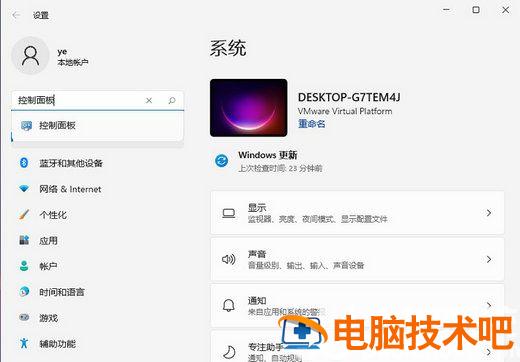Clear the search box with the X
Image resolution: width=520 pixels, height=362 pixels.
(149, 100)
